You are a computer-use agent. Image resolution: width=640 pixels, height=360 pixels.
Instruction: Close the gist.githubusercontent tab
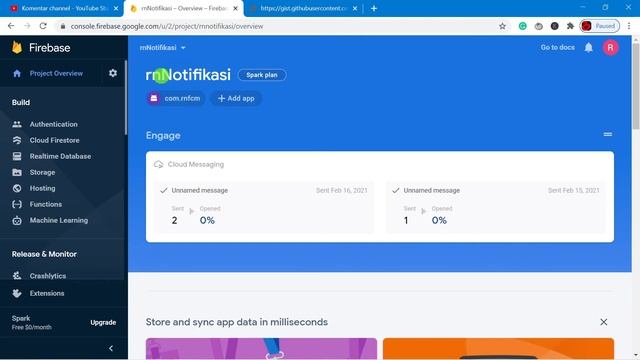(355, 8)
